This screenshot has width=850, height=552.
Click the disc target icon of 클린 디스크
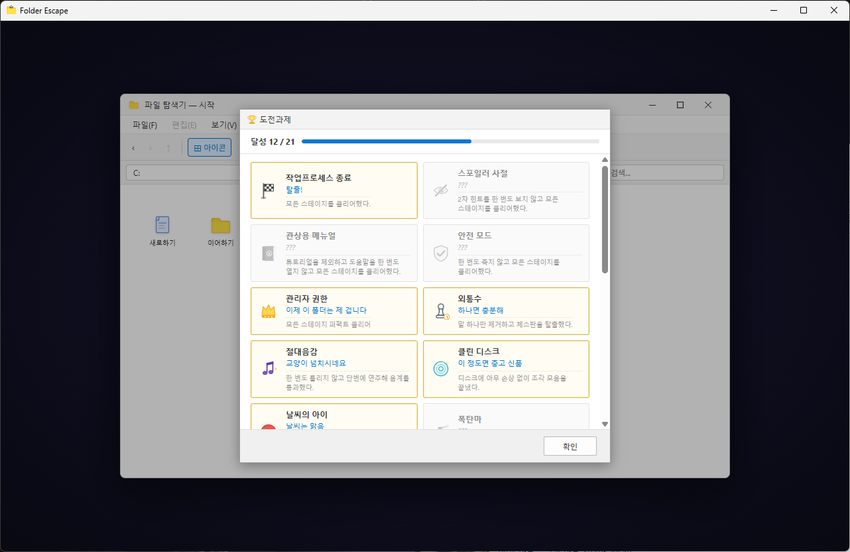(441, 369)
